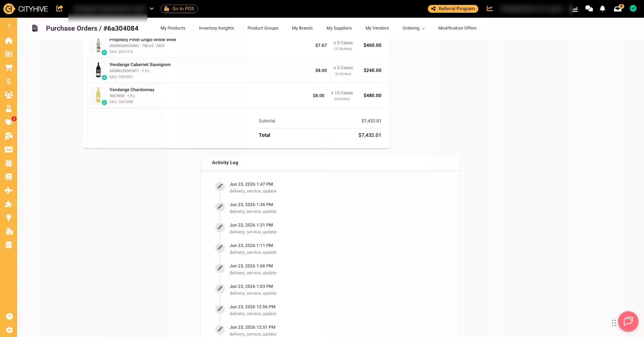Open the chat messages icon in the header
This screenshot has height=337, width=644.
589,9
